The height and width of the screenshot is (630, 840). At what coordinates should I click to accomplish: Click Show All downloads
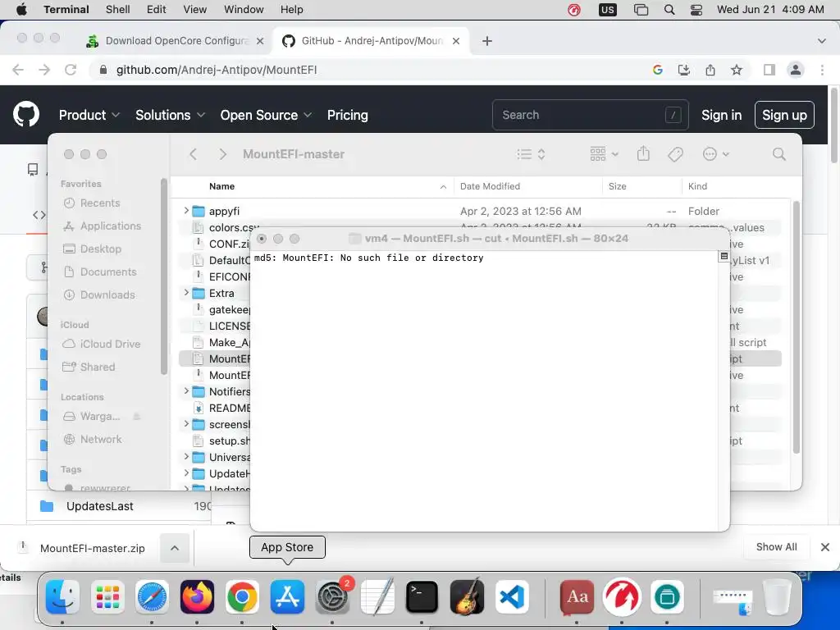[776, 547]
